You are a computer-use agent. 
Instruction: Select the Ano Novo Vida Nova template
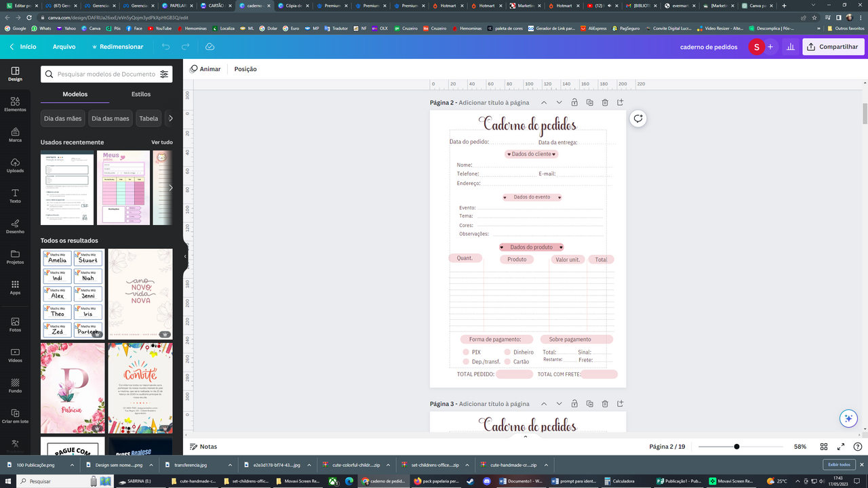(x=140, y=293)
